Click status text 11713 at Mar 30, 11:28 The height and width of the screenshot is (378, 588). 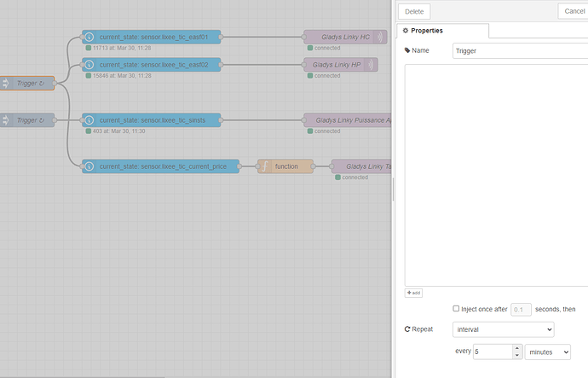[122, 48]
